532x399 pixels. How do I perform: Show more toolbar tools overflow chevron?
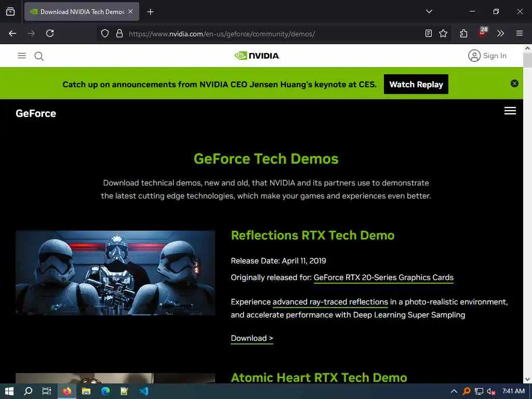[x=500, y=33]
